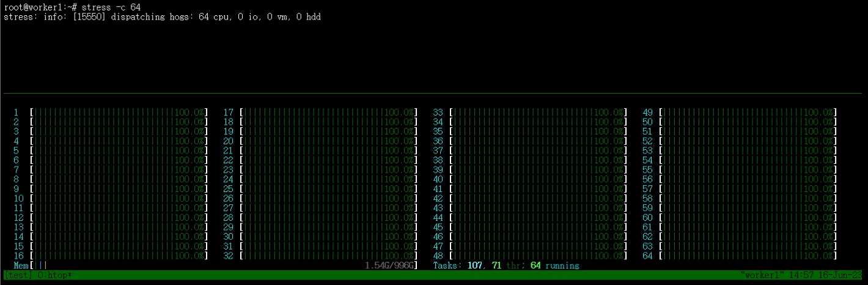Click the CPU 42 usage bar
The height and width of the screenshot is (285, 868).
coord(539,198)
